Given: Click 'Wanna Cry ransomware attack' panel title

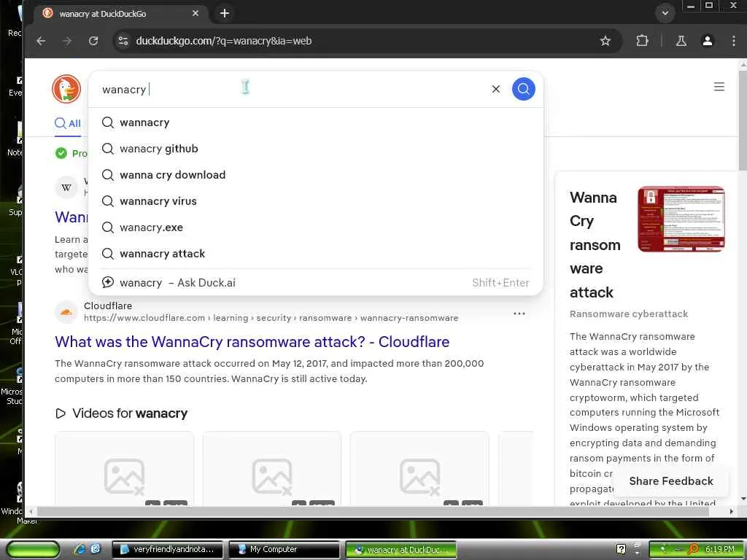Looking at the screenshot, I should pyautogui.click(x=595, y=245).
